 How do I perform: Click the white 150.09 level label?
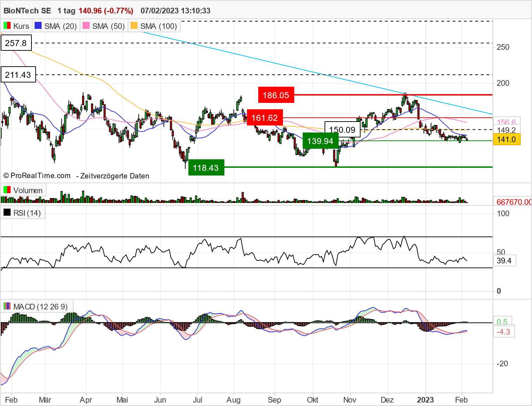(x=342, y=129)
